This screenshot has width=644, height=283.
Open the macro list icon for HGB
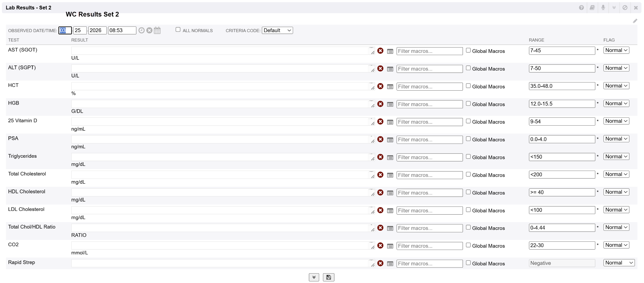[390, 105]
